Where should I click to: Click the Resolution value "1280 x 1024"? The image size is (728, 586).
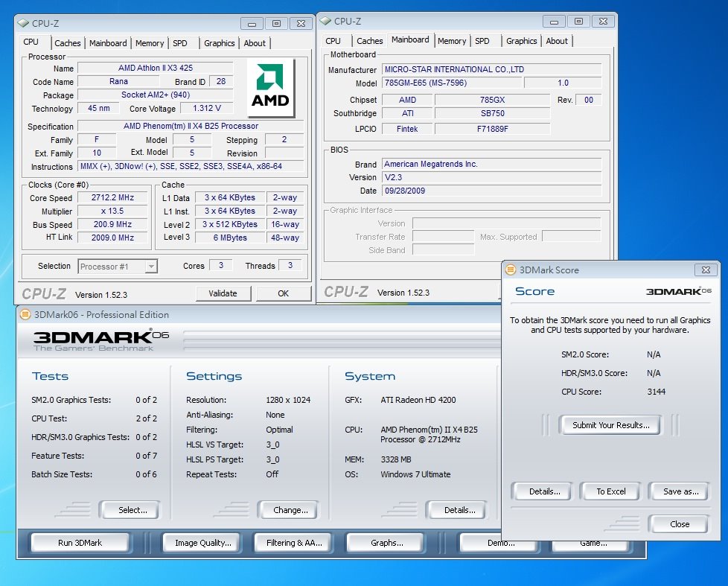point(288,400)
